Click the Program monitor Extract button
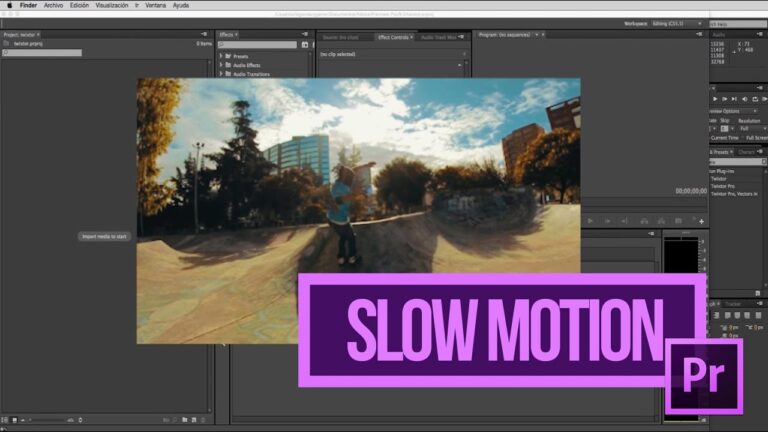The height and width of the screenshot is (432, 768). coord(661,221)
